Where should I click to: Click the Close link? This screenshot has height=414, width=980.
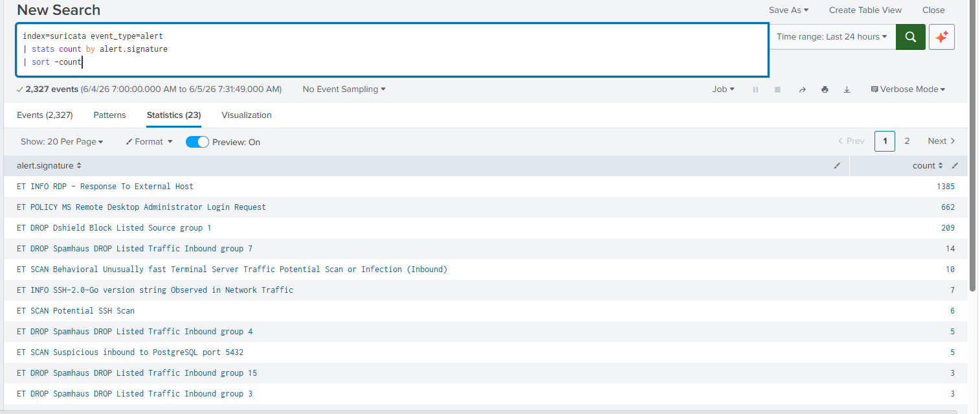pyautogui.click(x=933, y=10)
